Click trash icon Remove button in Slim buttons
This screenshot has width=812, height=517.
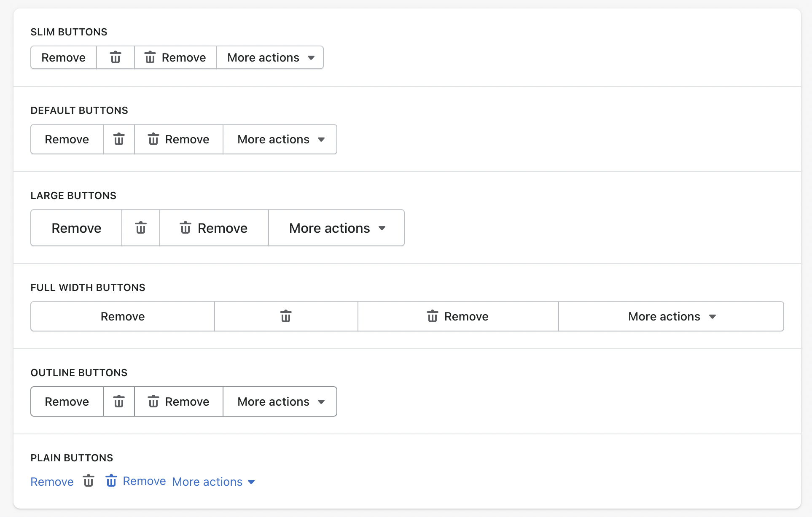[x=175, y=57]
